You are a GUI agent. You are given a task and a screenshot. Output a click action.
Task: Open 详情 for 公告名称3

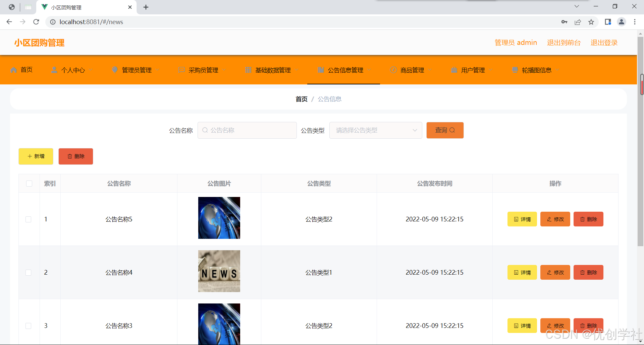[522, 326]
